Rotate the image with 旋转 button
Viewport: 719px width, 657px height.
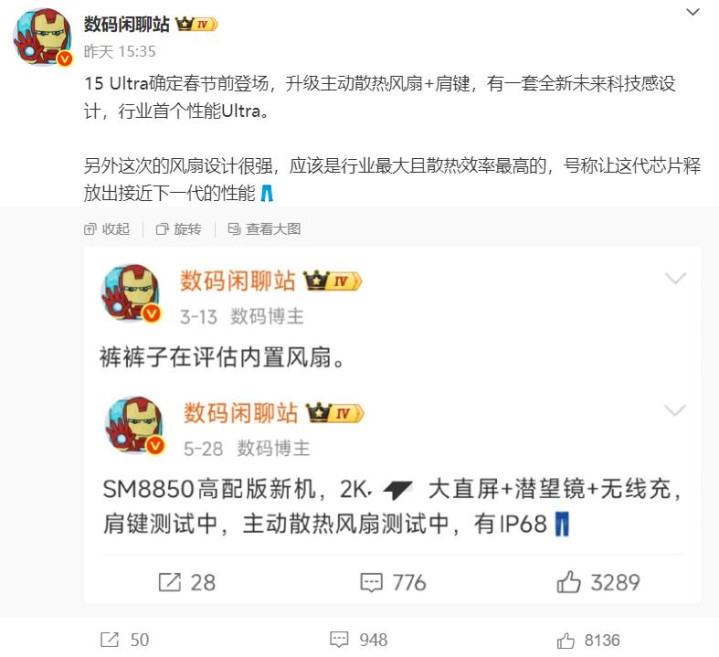click(179, 229)
